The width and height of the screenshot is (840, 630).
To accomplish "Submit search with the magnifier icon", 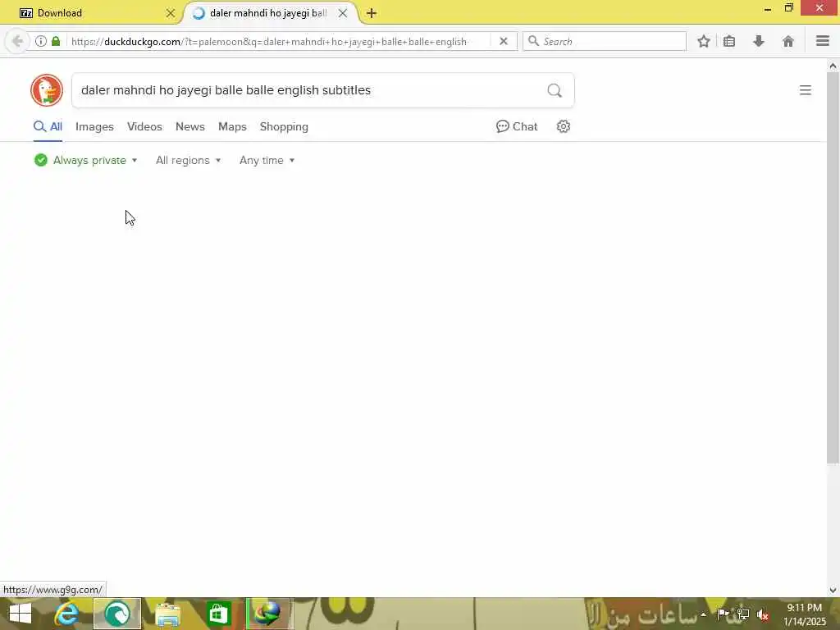I will 555,90.
